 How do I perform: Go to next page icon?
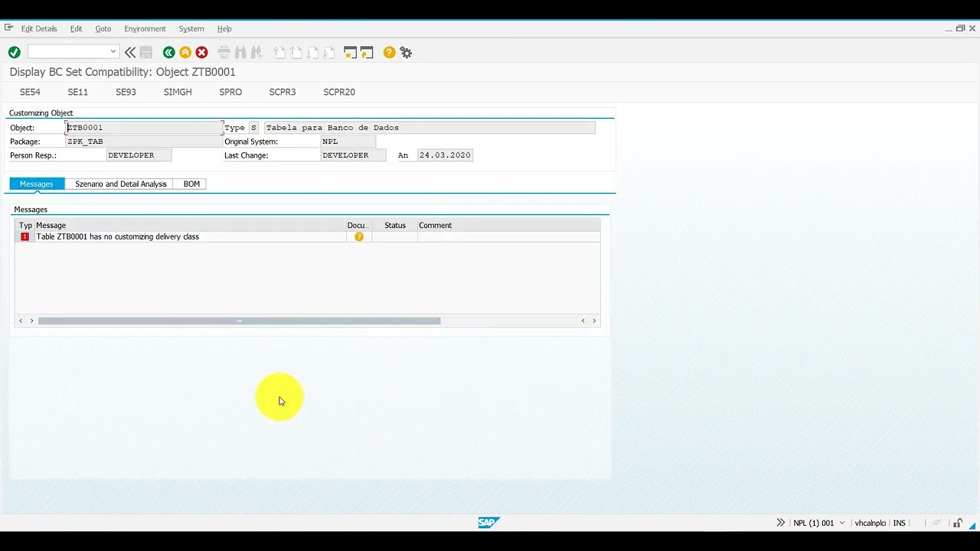pyautogui.click(x=313, y=52)
